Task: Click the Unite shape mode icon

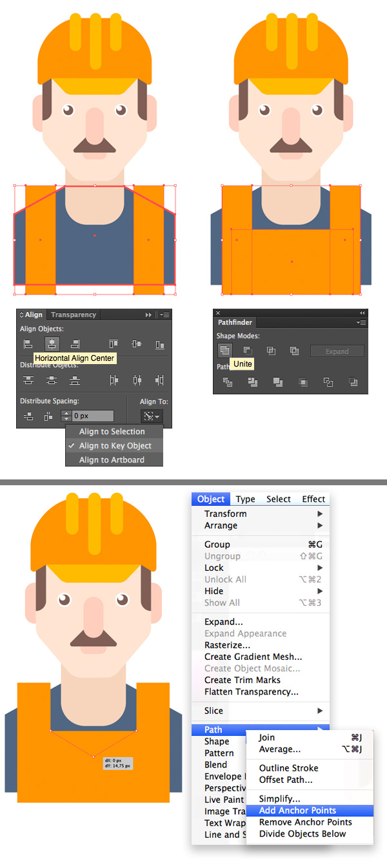Action: click(x=224, y=351)
